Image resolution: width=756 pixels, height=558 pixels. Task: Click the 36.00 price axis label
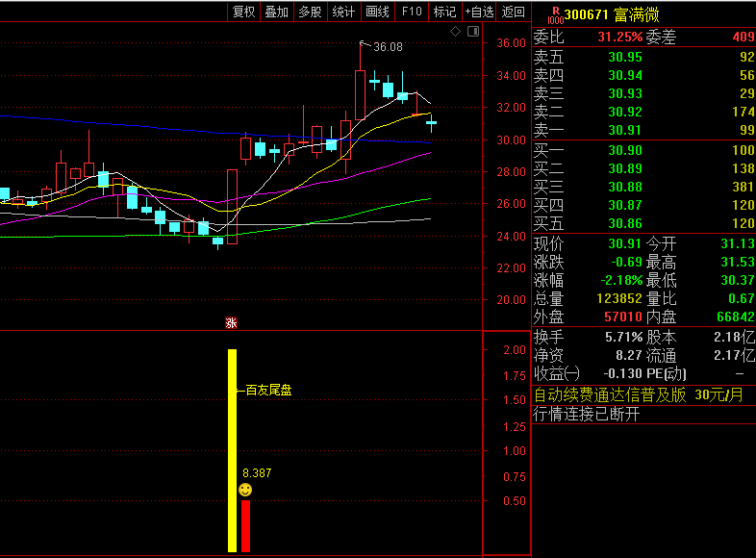coord(511,43)
